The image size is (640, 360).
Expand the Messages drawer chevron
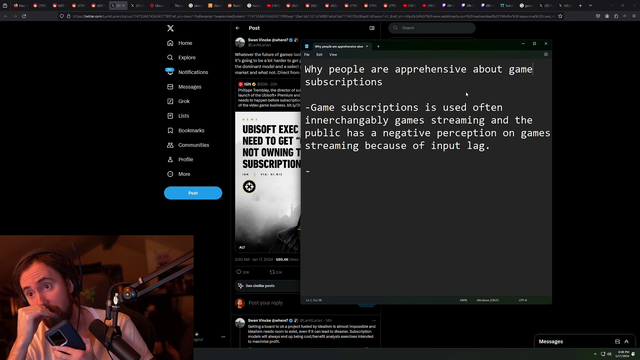(627, 342)
